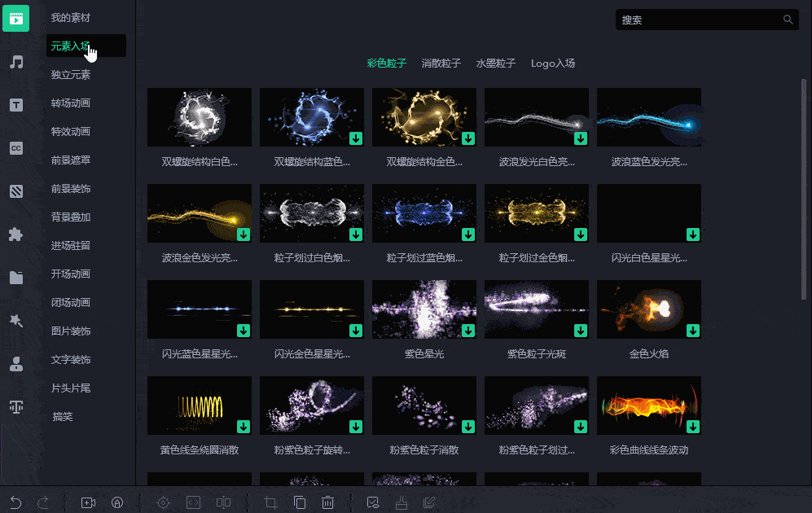
Task: Open the puzzle-piece elements panel
Action: click(x=16, y=235)
